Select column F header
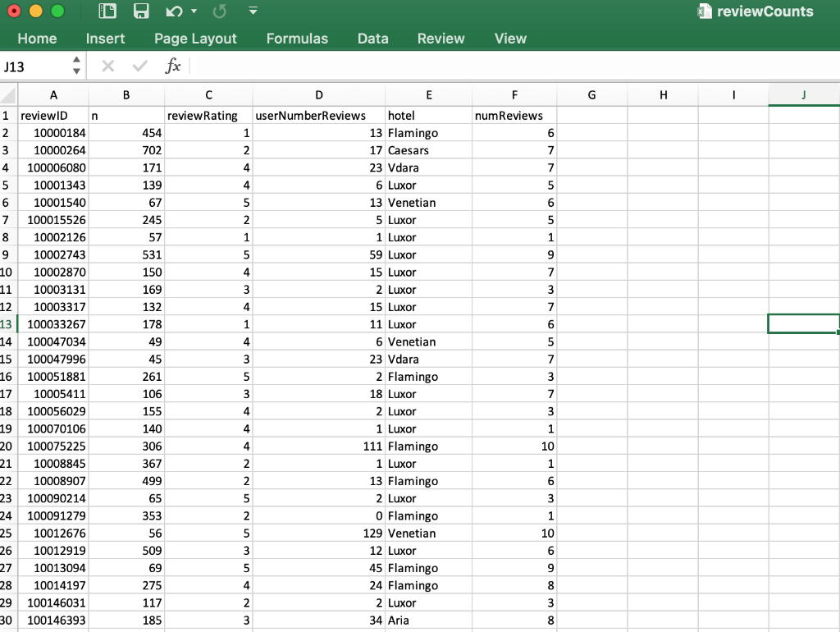 click(514, 95)
